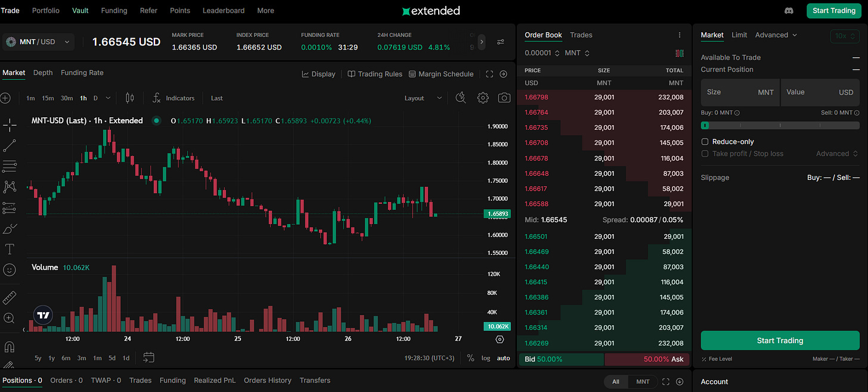Toggle percent scale mode
The height and width of the screenshot is (392, 868).
tap(470, 358)
